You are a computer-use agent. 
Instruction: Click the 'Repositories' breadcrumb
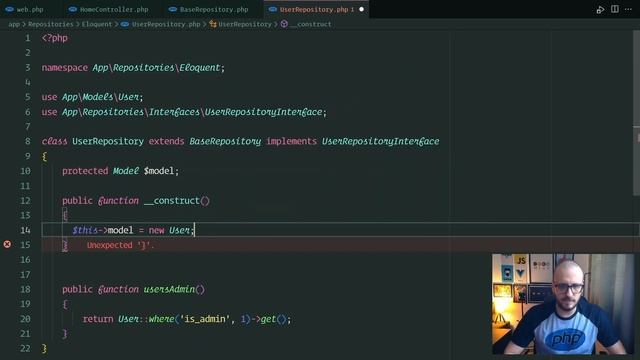(x=51, y=24)
